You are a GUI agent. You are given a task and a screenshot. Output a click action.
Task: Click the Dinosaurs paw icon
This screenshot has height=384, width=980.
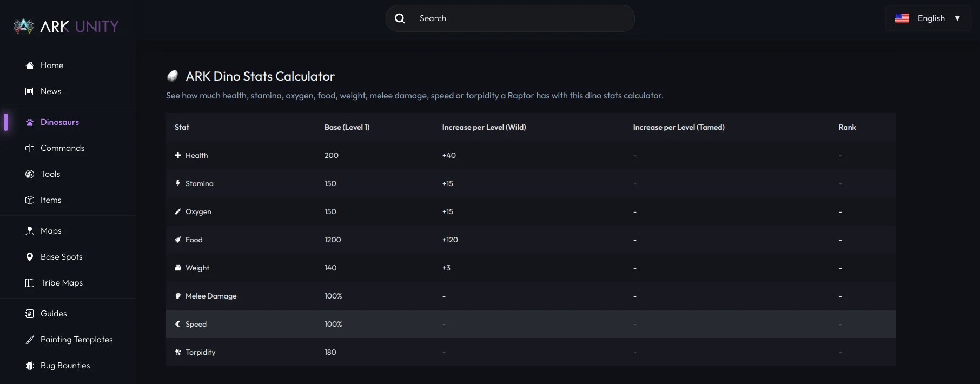[x=30, y=122]
